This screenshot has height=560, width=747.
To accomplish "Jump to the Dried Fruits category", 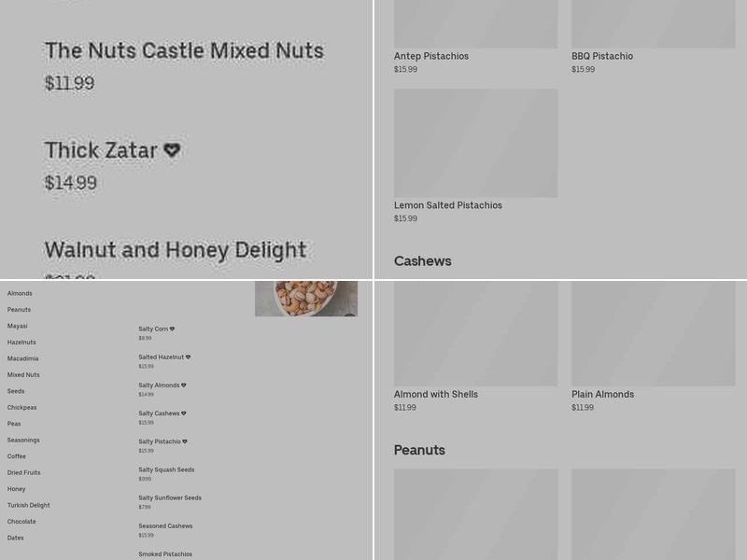I will (24, 472).
